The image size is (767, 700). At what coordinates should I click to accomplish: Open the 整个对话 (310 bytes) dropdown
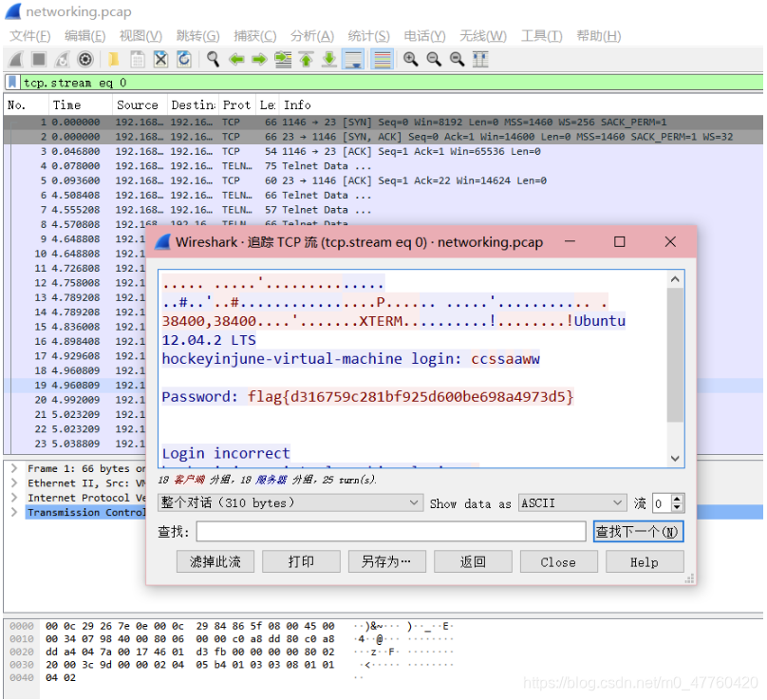click(x=290, y=502)
